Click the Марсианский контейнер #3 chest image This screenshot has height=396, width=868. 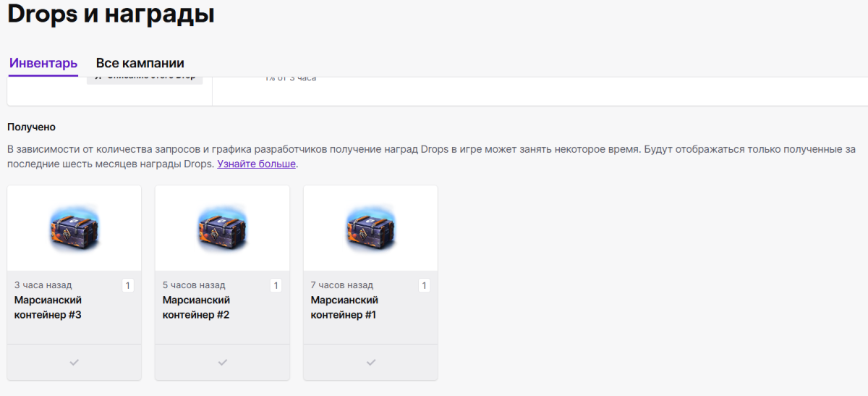click(75, 227)
